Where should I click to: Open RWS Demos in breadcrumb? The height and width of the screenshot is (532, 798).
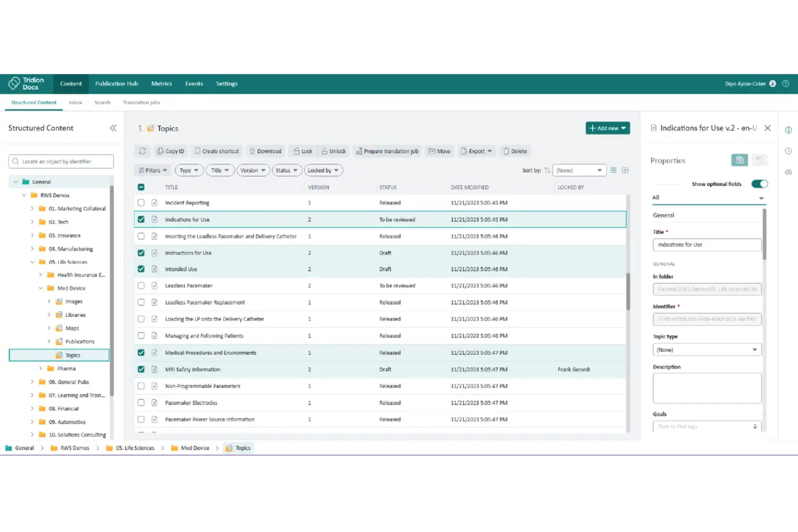point(70,448)
